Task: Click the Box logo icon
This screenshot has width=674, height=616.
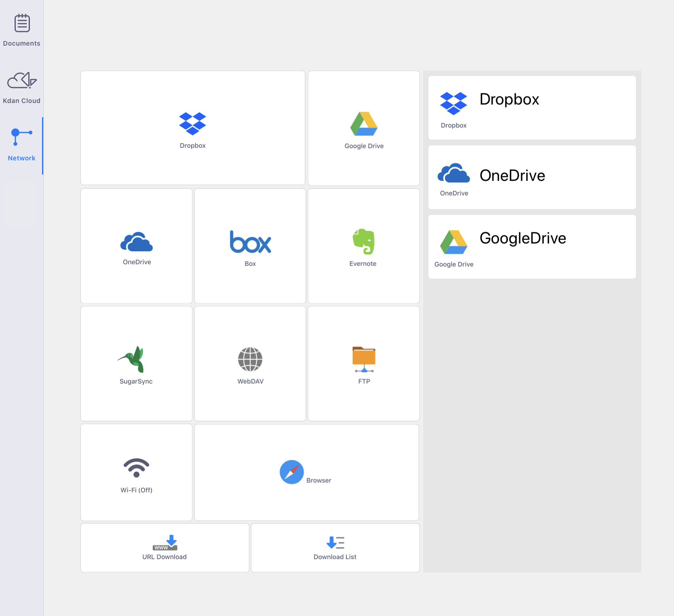Action: tap(251, 242)
